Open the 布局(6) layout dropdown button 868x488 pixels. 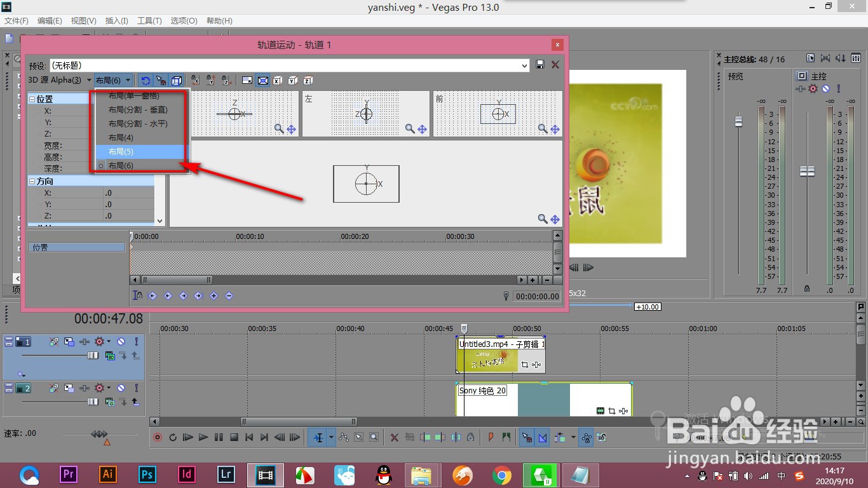pos(114,80)
